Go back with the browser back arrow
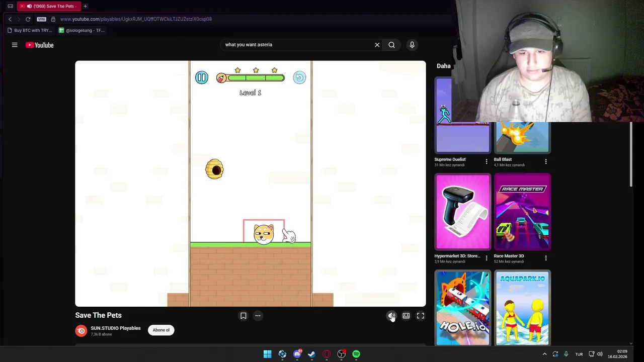644x362 pixels. coord(10,19)
